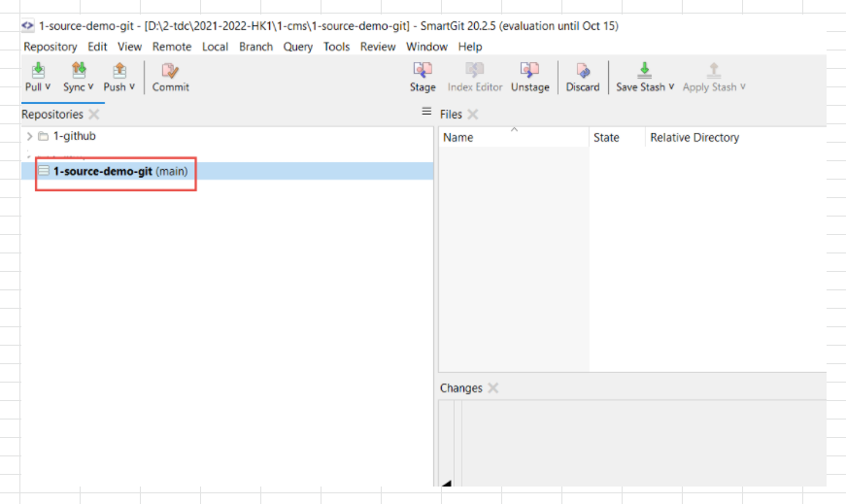Click the Sync toolbar icon
Image resolution: width=846 pixels, height=504 pixels.
pyautogui.click(x=79, y=71)
